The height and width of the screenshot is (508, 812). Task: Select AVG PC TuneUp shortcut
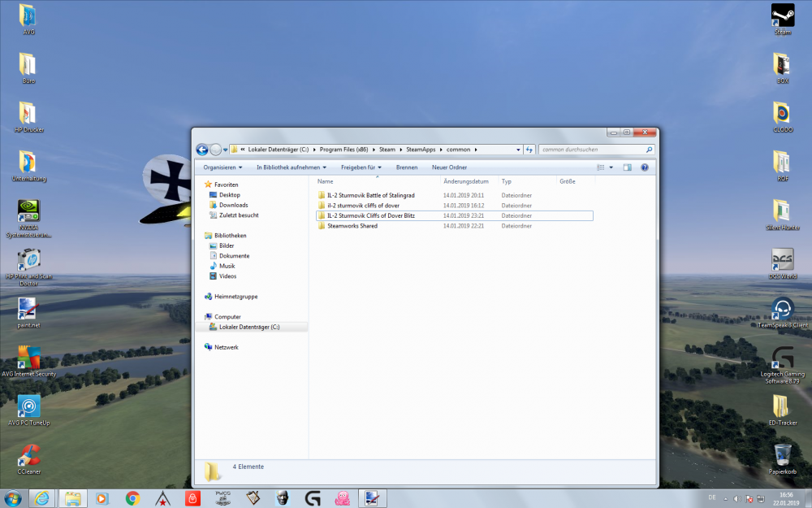tap(28, 410)
